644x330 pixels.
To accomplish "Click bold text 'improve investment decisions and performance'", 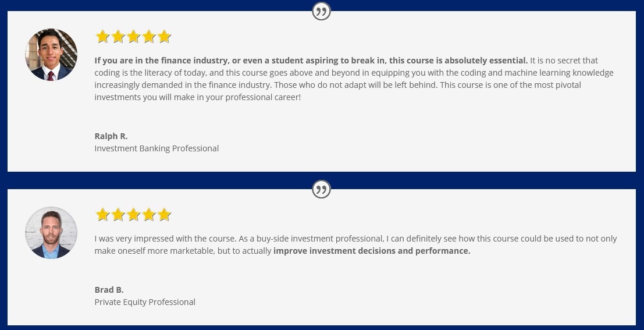I will [x=371, y=251].
